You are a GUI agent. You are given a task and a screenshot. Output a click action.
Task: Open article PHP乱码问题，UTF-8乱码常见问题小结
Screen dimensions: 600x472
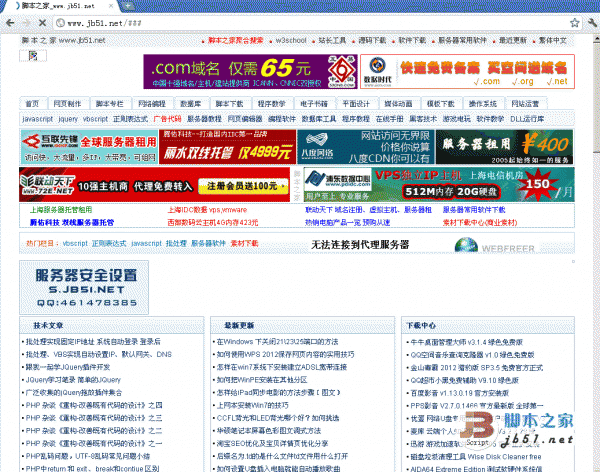point(88,456)
